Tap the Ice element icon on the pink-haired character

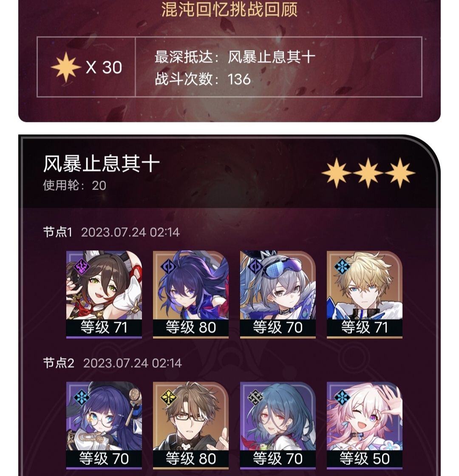(x=342, y=397)
